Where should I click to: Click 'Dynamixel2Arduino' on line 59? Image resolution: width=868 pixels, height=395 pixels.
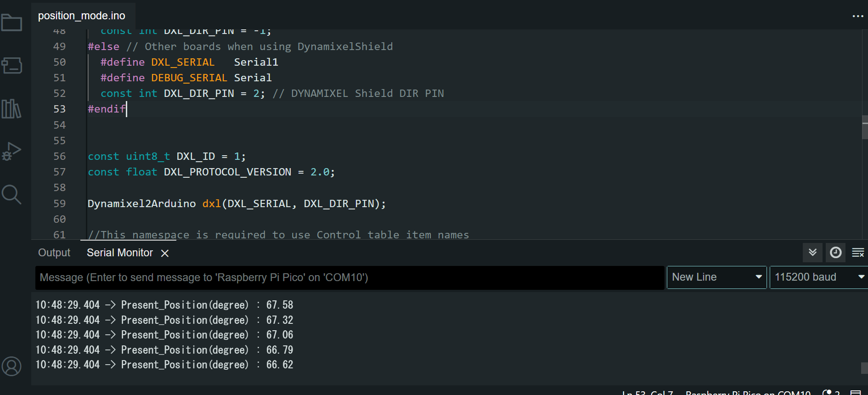point(141,204)
